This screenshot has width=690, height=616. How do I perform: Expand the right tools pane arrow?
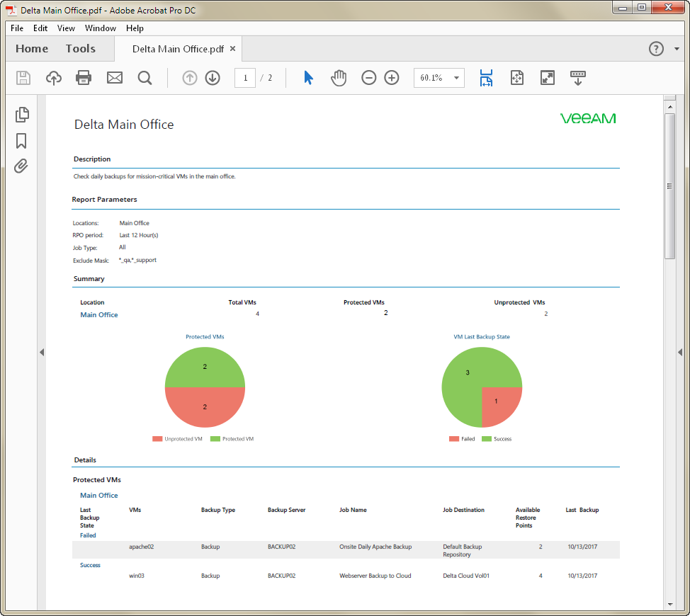680,352
